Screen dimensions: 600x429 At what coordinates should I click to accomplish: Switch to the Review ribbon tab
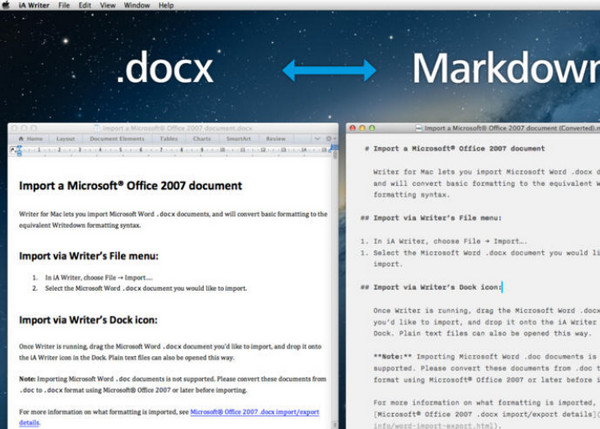pyautogui.click(x=276, y=139)
